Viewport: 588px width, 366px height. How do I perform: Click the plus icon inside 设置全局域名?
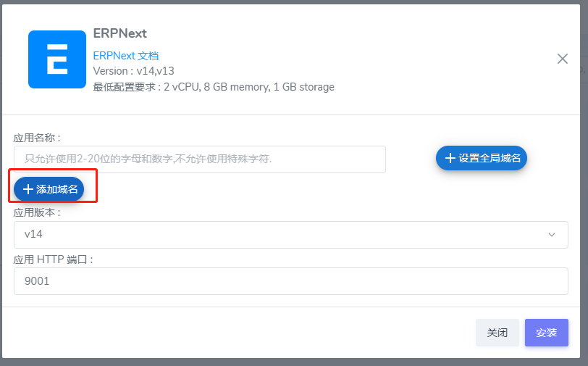pyautogui.click(x=450, y=158)
